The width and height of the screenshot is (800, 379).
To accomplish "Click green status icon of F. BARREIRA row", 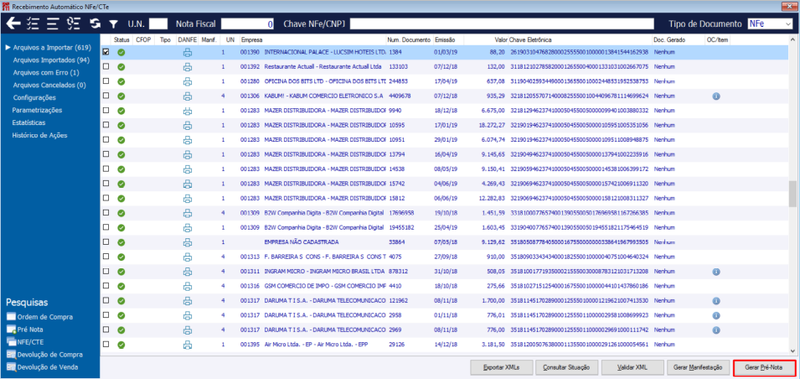I will (121, 257).
